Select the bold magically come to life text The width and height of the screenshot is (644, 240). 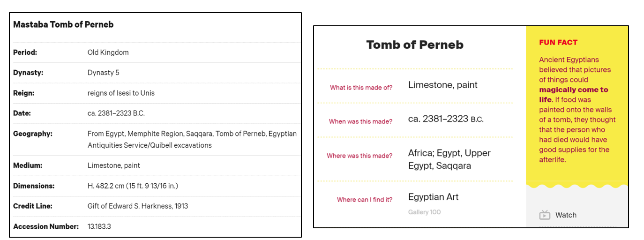pyautogui.click(x=574, y=94)
